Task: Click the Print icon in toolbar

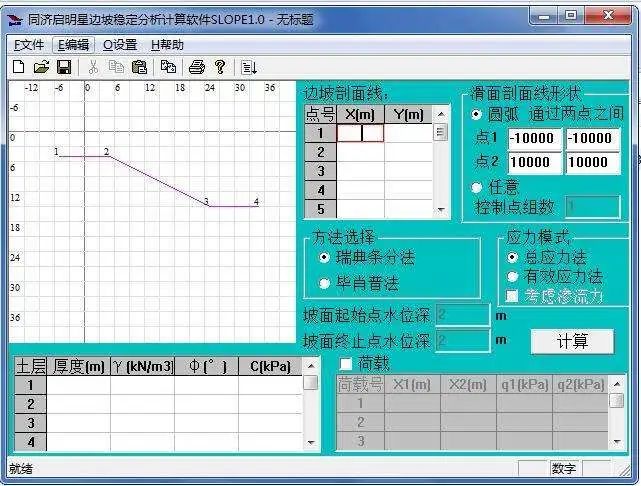Action: pyautogui.click(x=197, y=67)
